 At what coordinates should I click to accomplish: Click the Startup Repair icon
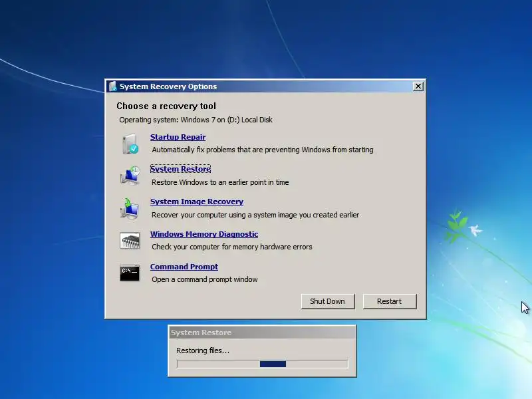coord(130,144)
